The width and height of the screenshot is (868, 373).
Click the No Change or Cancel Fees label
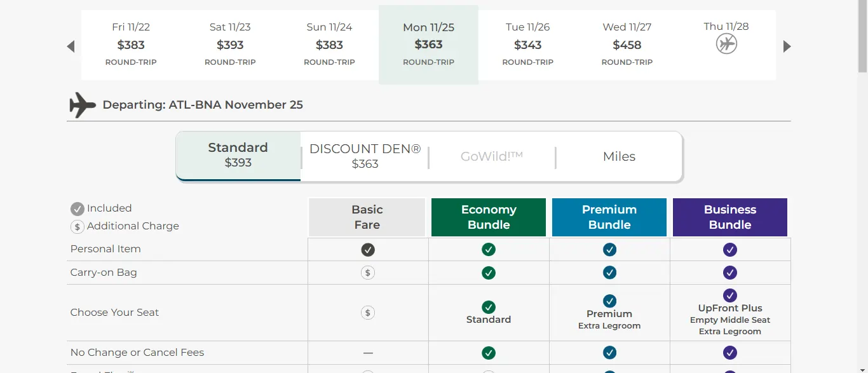click(x=137, y=353)
